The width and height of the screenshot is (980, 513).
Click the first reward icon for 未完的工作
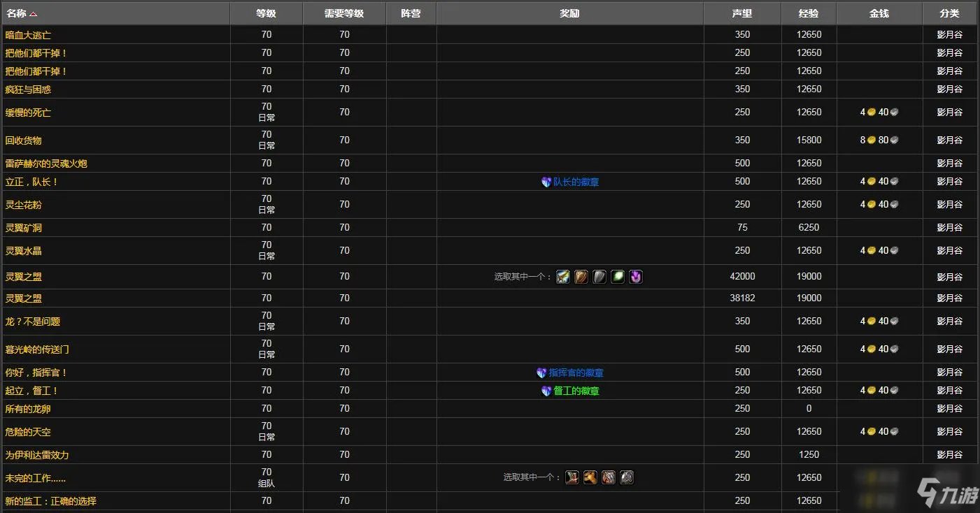[572, 477]
